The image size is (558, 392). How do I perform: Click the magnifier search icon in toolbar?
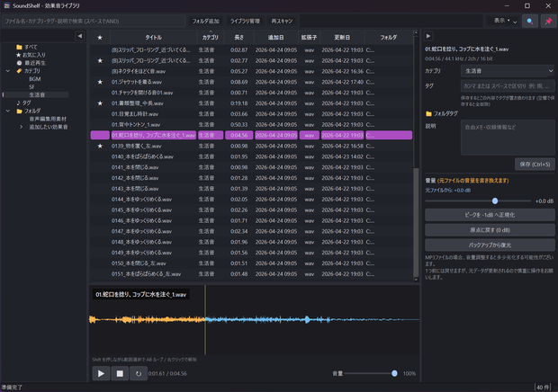click(x=530, y=21)
